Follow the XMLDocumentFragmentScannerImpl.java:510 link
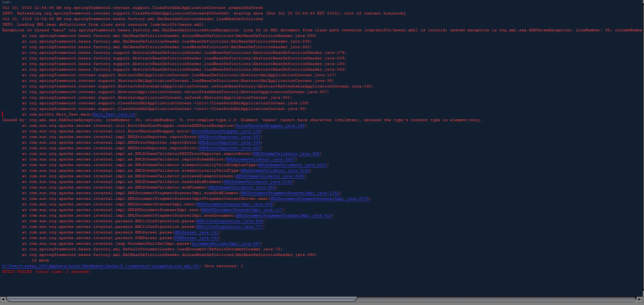The width and height of the screenshot is (644, 305). [284, 216]
